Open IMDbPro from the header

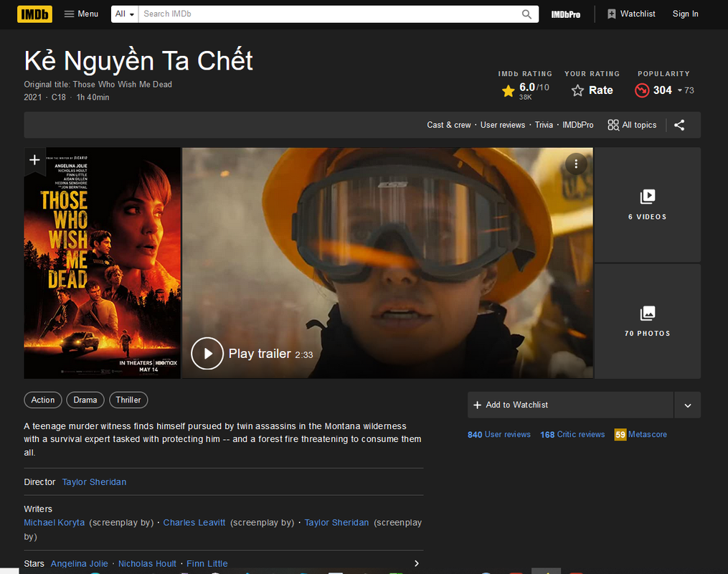tap(565, 14)
